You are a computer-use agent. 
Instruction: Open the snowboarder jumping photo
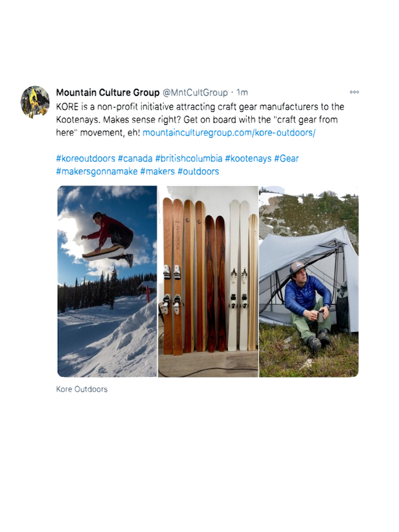pyautogui.click(x=107, y=281)
